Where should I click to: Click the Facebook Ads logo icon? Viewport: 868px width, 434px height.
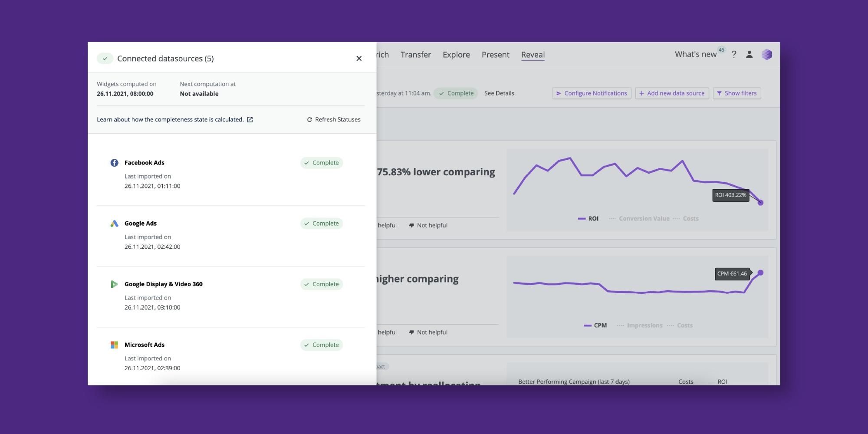[x=114, y=163]
